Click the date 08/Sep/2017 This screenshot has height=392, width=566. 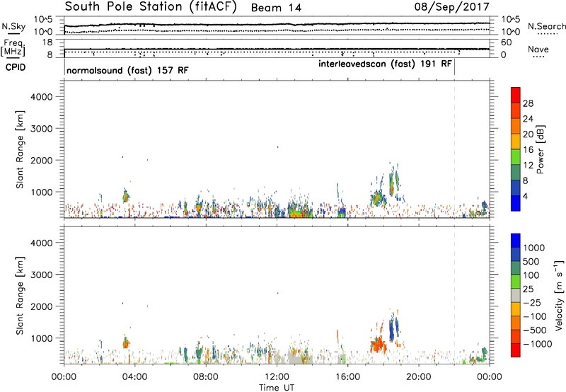tap(452, 7)
